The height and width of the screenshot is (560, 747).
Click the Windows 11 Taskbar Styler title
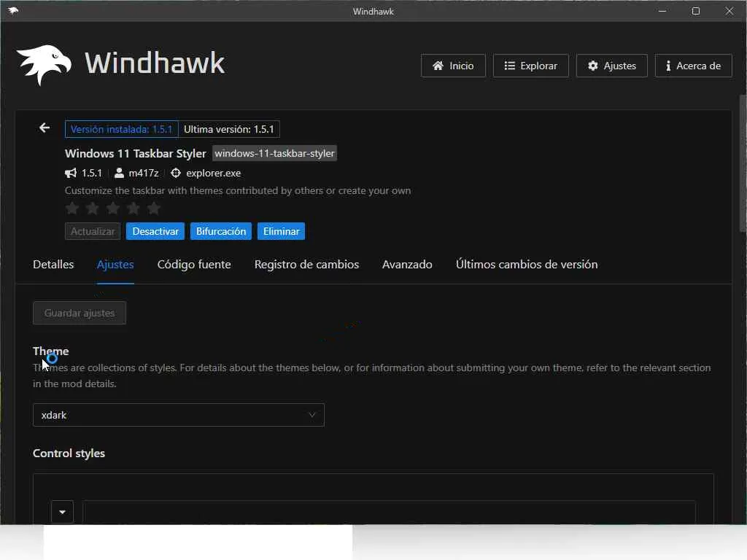pyautogui.click(x=135, y=153)
